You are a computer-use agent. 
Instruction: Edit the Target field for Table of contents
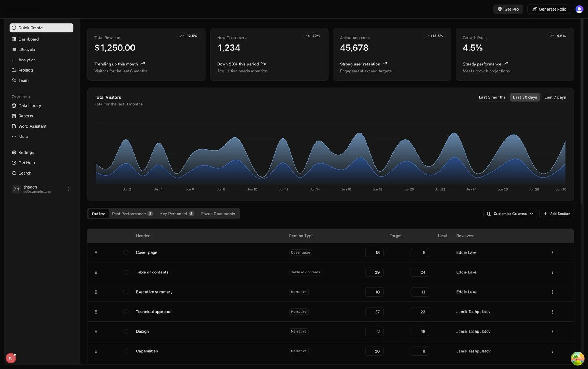(374, 272)
